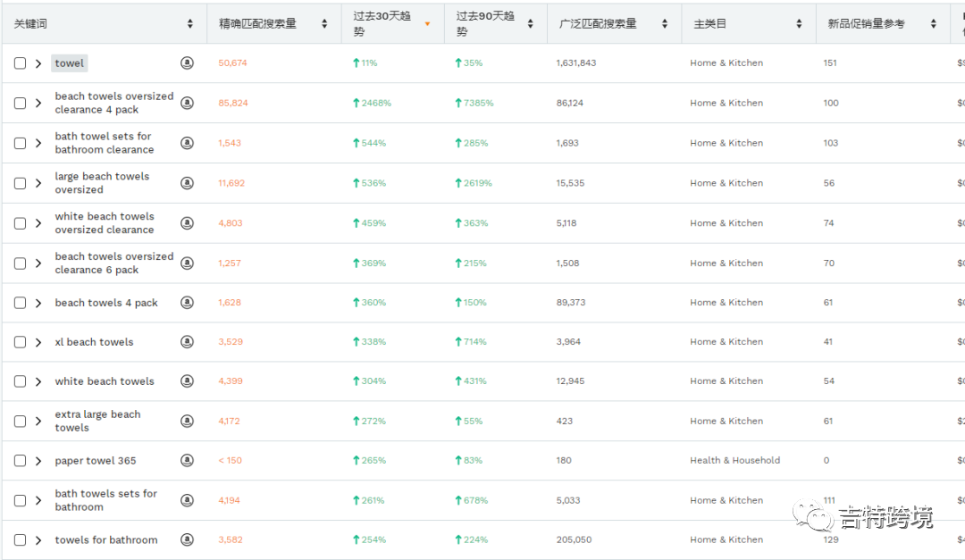This screenshot has width=965, height=560.
Task: Select checkbox for beach towels oversized clearance 4 pack
Action: click(21, 103)
